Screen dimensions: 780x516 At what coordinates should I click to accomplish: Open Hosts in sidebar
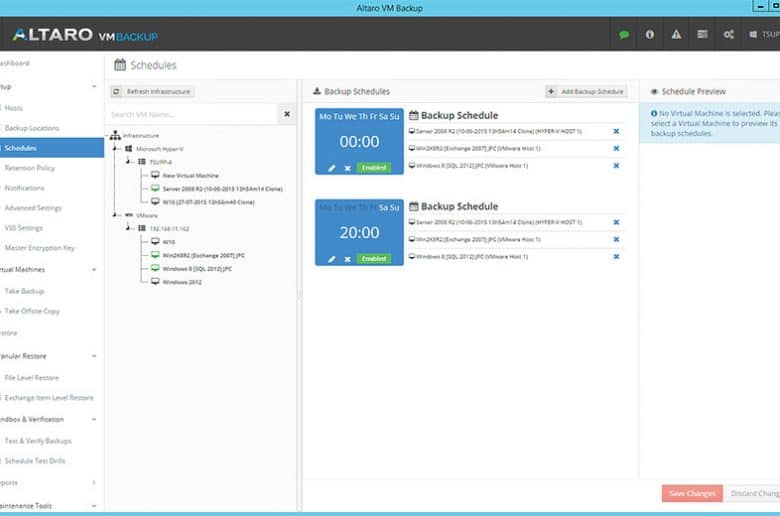(x=13, y=108)
